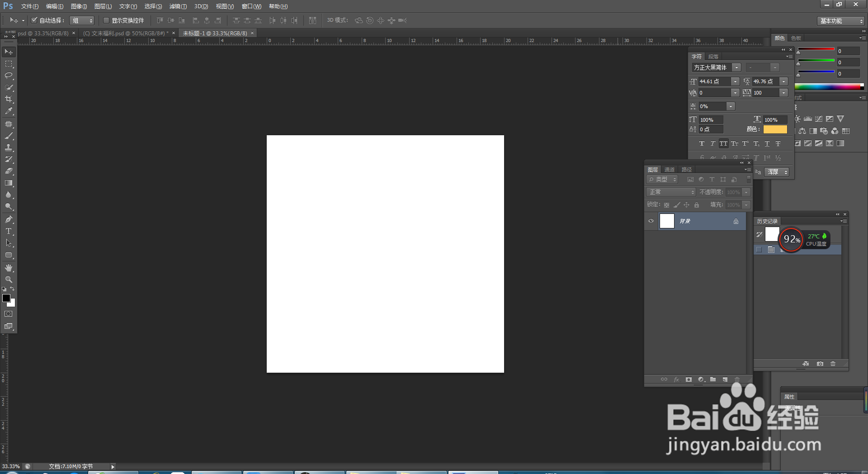This screenshot has width=868, height=474.
Task: Select the Zoom tool
Action: (x=9, y=280)
